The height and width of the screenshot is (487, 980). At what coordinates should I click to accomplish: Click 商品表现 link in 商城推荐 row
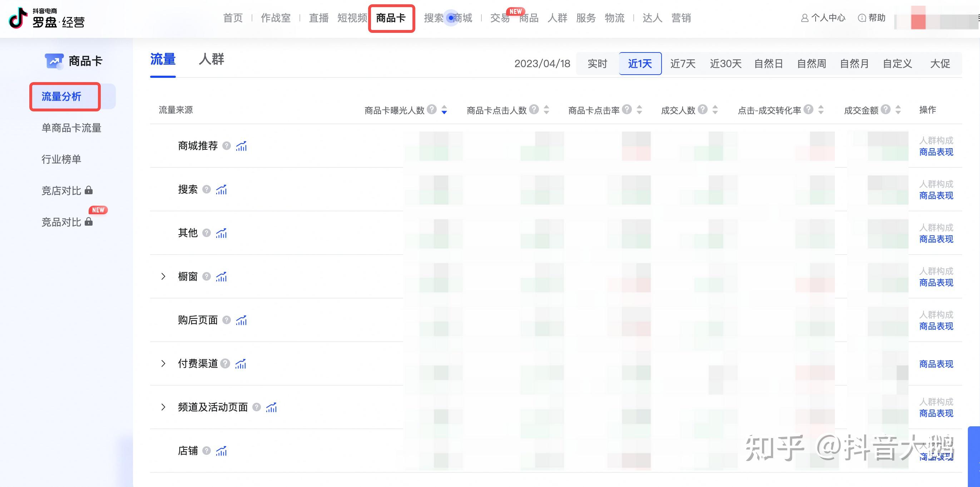coord(936,152)
